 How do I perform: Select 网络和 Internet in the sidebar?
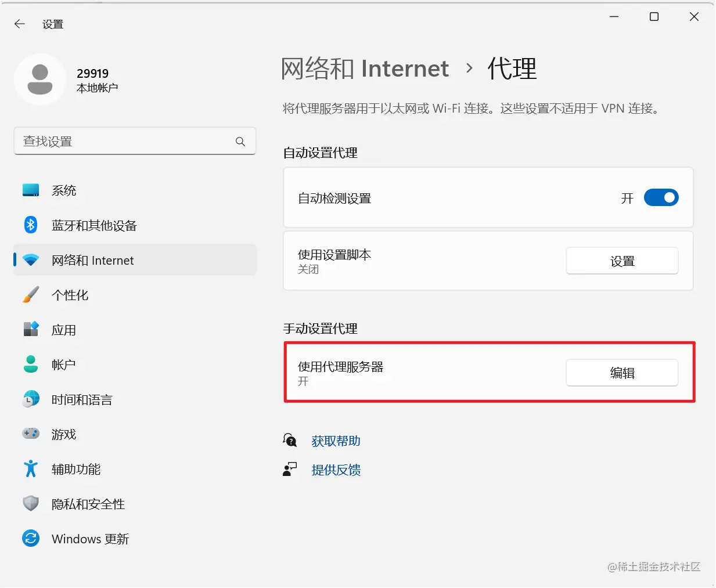(93, 260)
